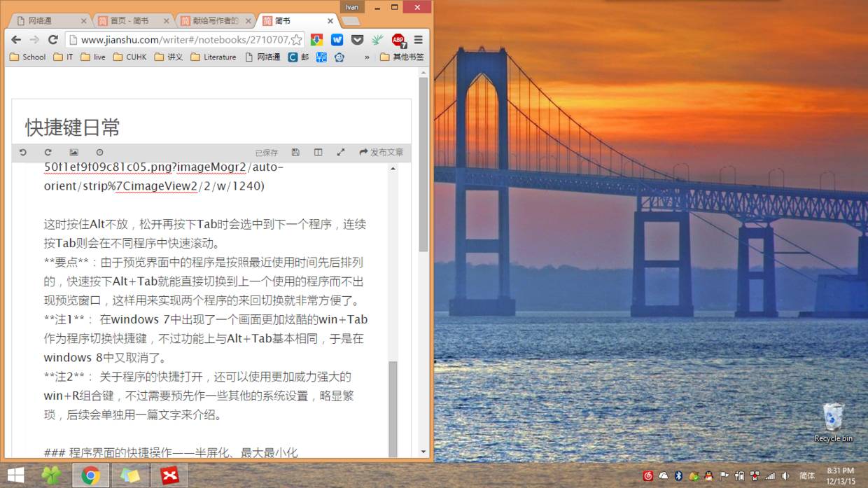
Task: Click the blue W extension icon
Action: 337,40
